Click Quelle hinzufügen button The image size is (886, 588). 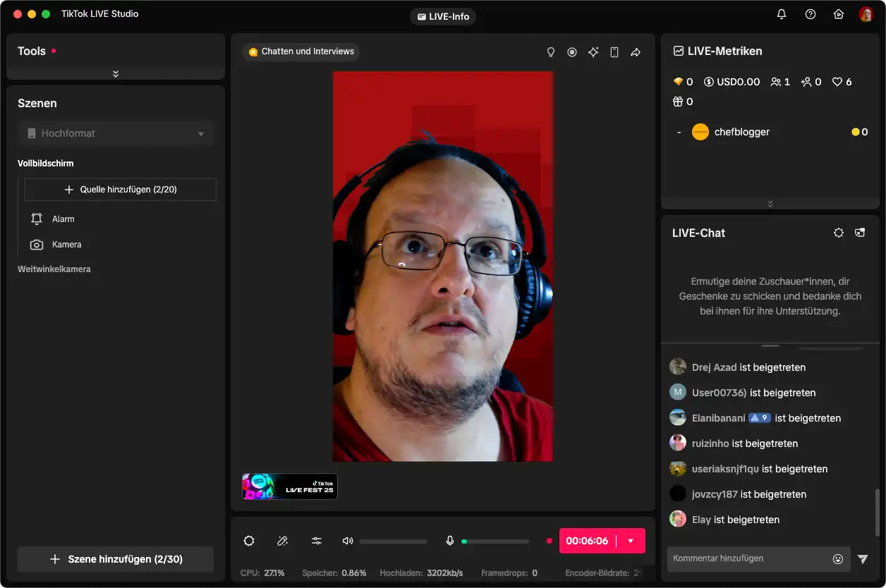point(120,190)
